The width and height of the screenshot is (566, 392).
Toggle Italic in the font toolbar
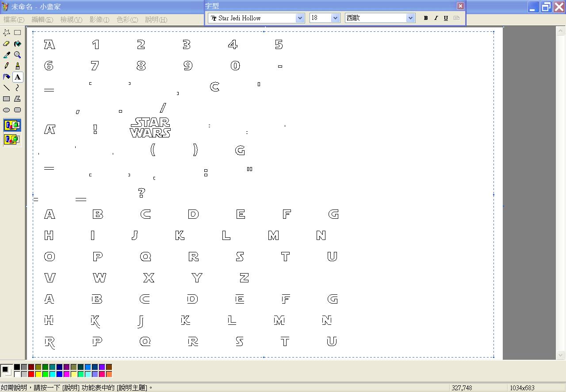point(436,18)
